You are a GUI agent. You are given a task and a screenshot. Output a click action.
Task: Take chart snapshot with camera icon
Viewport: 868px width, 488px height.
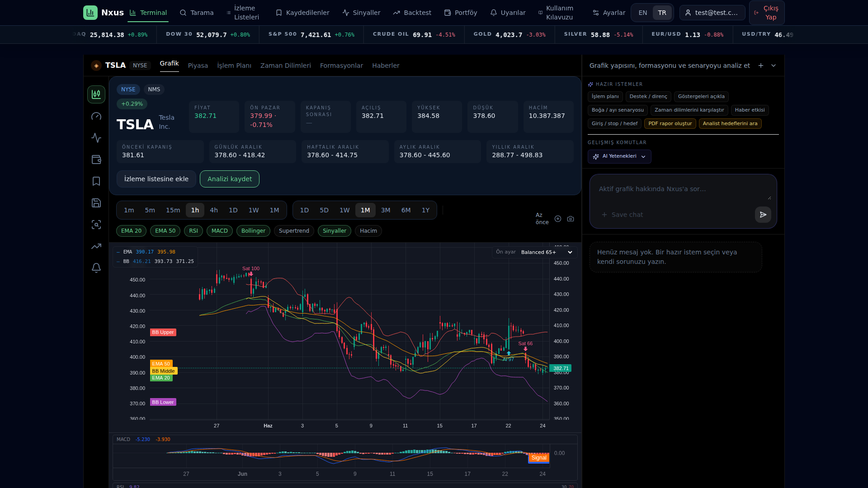pyautogui.click(x=571, y=219)
